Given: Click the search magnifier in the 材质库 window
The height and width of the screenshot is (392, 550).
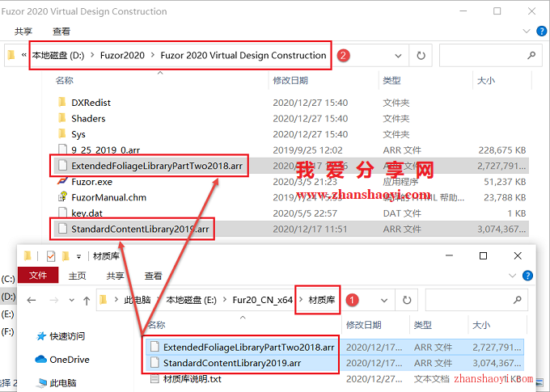Looking at the screenshot, I should coord(517,300).
